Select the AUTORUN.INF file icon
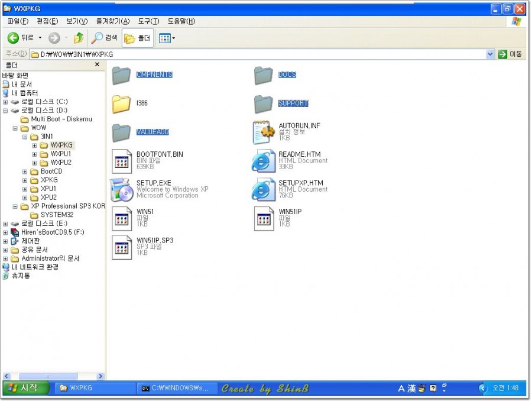Screen dimensions: 532x401 coord(263,132)
